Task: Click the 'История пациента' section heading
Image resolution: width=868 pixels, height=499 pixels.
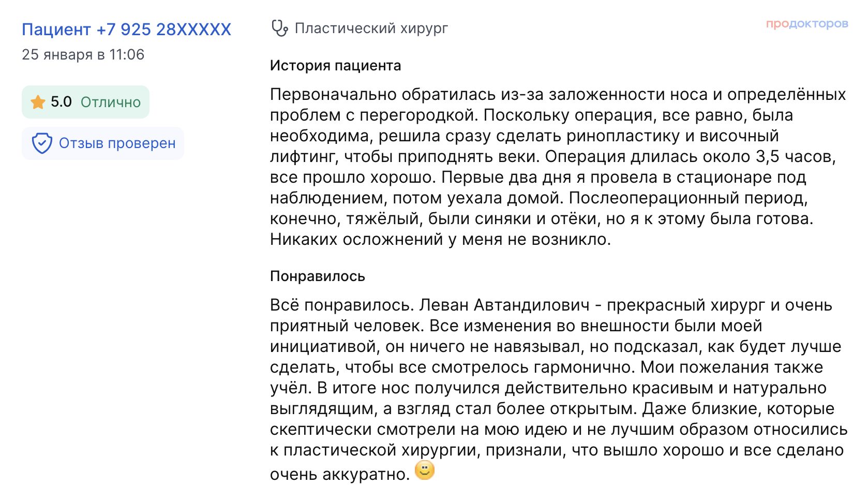Action: 335,66
